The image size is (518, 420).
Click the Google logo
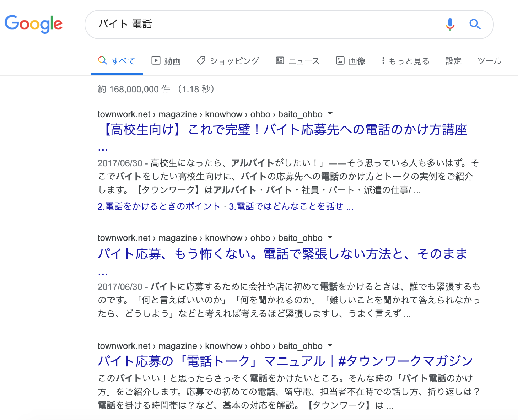33,24
